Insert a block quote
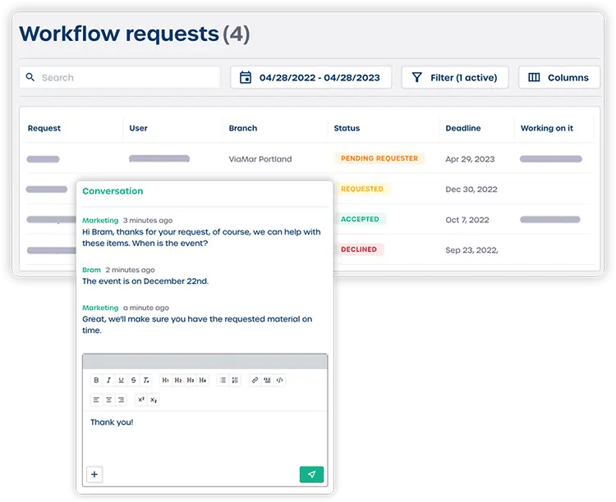This screenshot has height=502, width=616. (x=267, y=380)
